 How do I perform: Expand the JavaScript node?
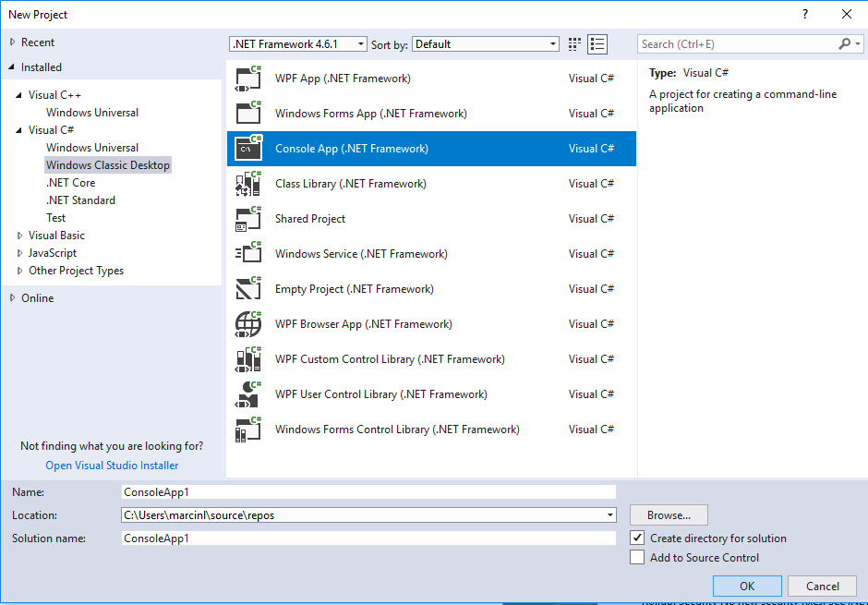[19, 253]
